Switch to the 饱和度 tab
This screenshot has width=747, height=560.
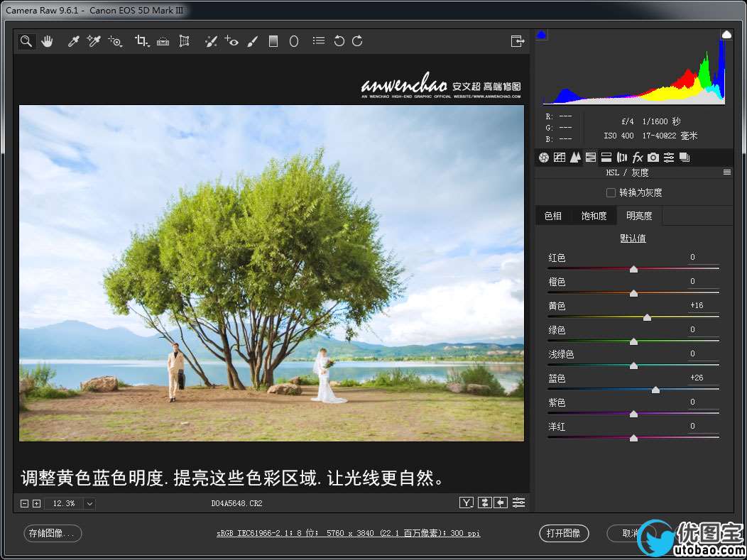tap(594, 216)
